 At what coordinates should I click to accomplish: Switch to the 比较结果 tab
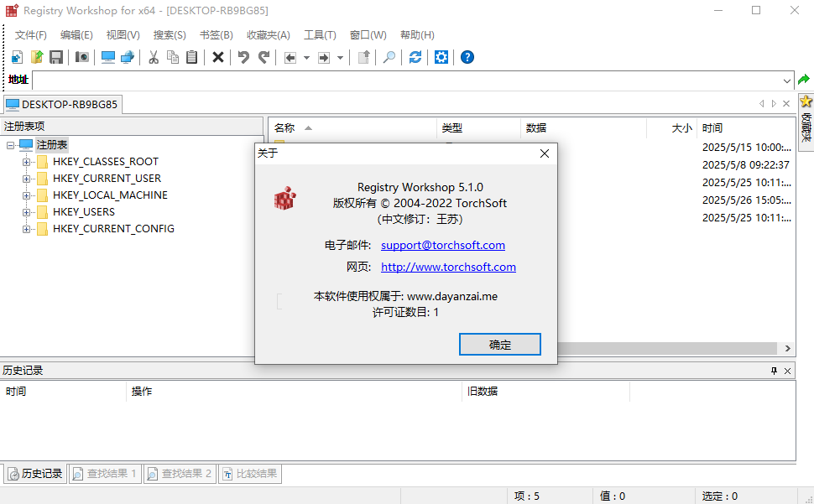(250, 474)
